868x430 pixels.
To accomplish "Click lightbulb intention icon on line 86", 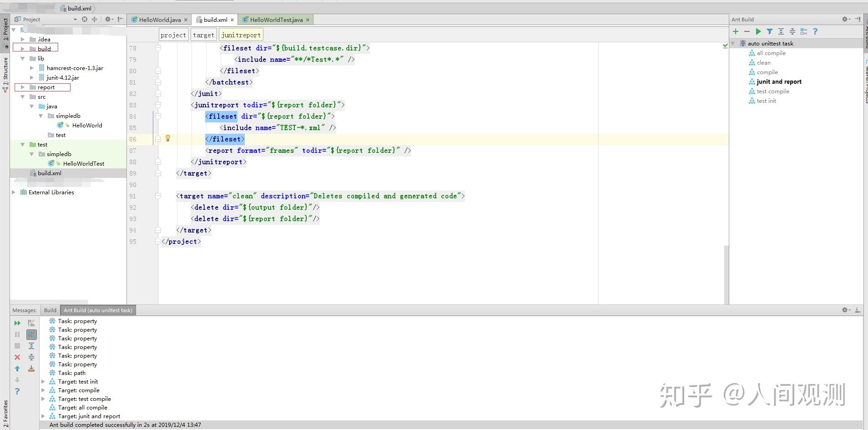I will coord(168,138).
